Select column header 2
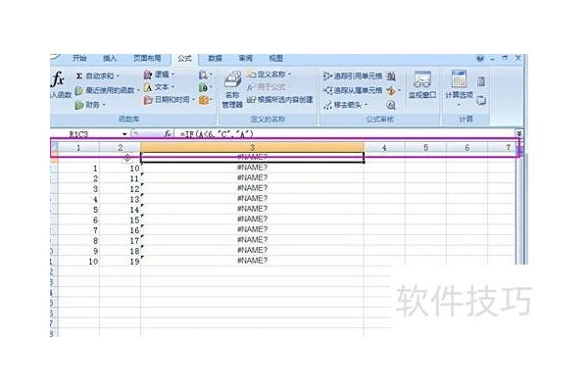Image resolution: width=588 pixels, height=392 pixels. point(120,147)
